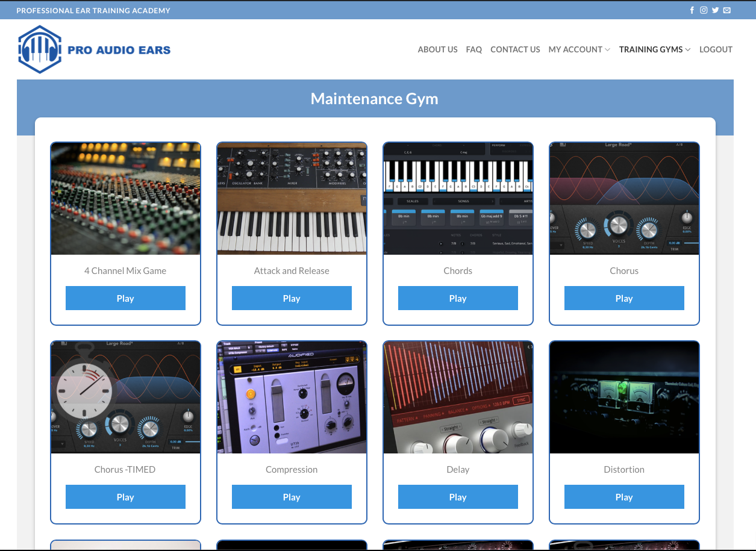Click the Logout link

[716, 49]
